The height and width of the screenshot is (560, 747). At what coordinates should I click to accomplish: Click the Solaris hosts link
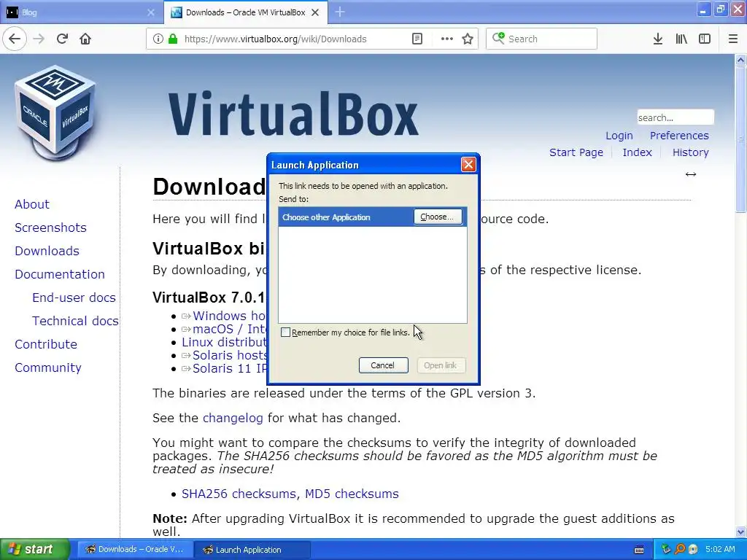coord(230,355)
